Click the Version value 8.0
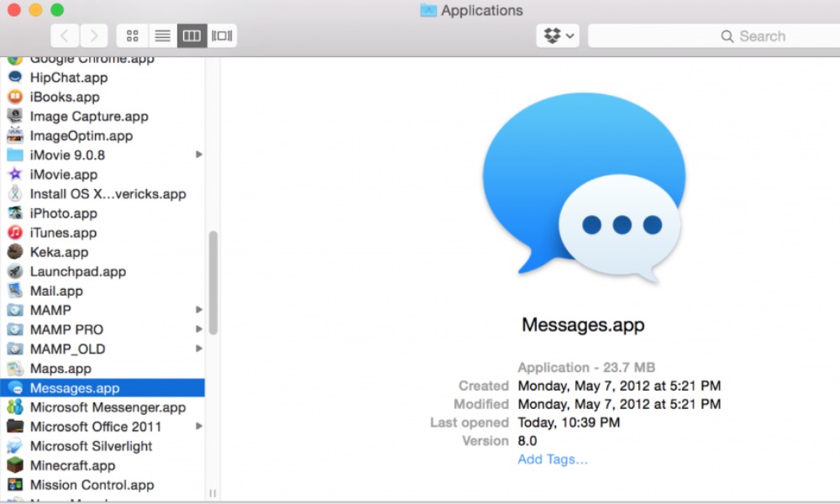Screen dimensions: 840x504 click(528, 441)
